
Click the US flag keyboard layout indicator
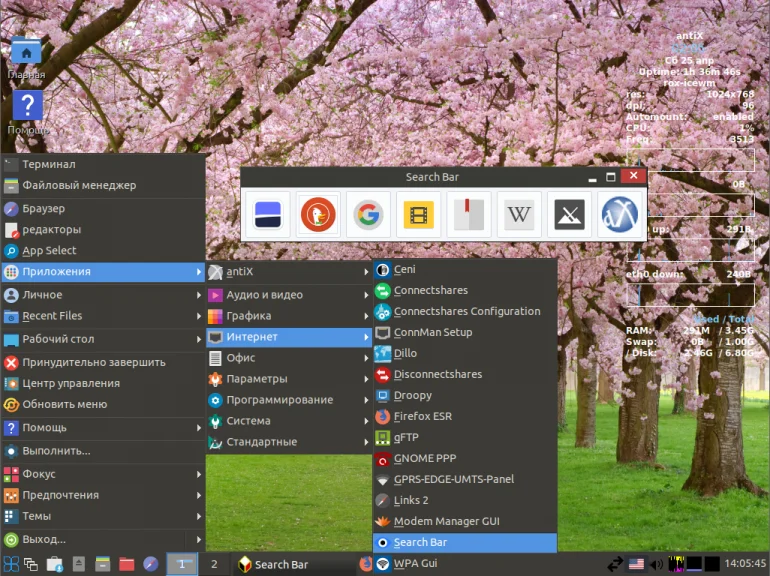point(636,564)
